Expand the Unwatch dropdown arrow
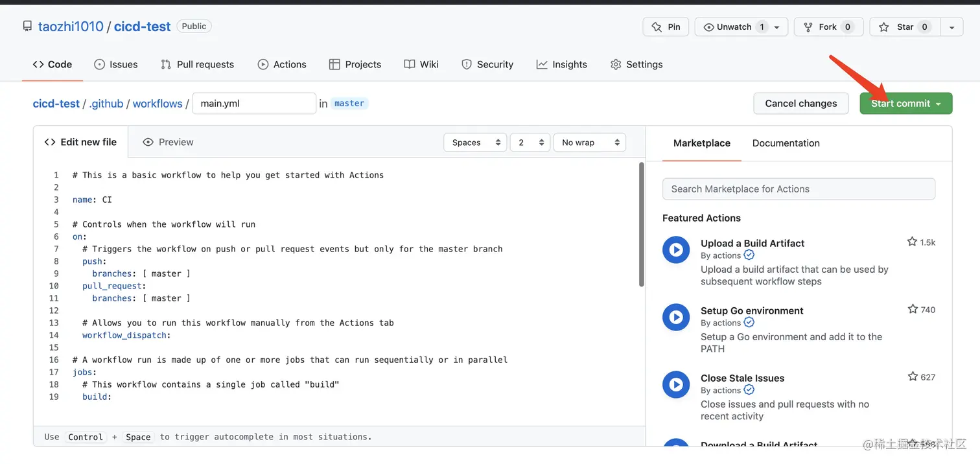The image size is (980, 464). [x=776, y=27]
